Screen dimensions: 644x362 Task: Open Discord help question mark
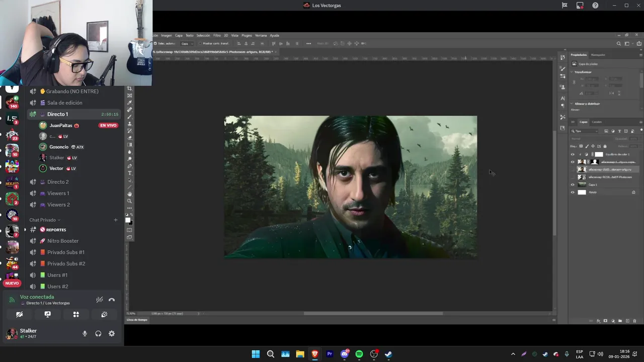click(x=595, y=6)
